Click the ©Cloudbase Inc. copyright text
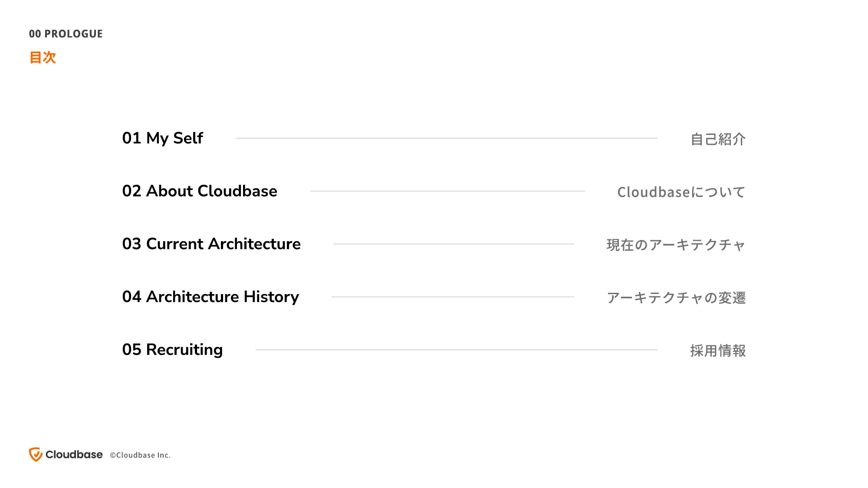This screenshot has height=488, width=868. (140, 455)
